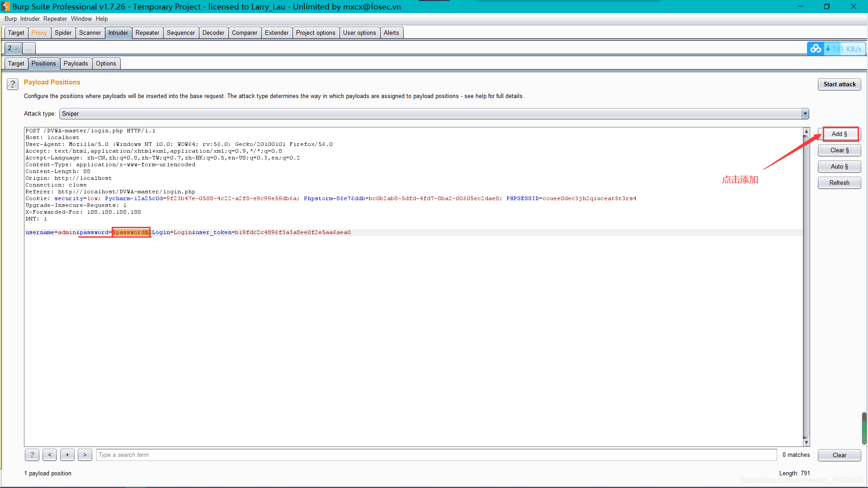Click the Refresh button
The width and height of the screenshot is (868, 488).
pos(840,183)
